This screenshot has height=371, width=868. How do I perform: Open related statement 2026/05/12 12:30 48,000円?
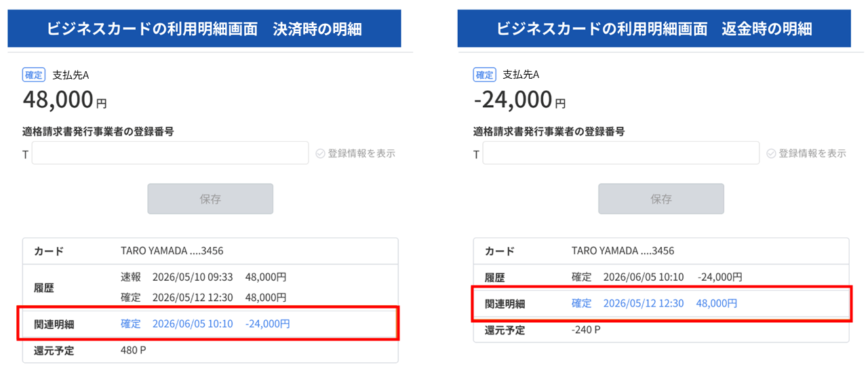pyautogui.click(x=654, y=303)
